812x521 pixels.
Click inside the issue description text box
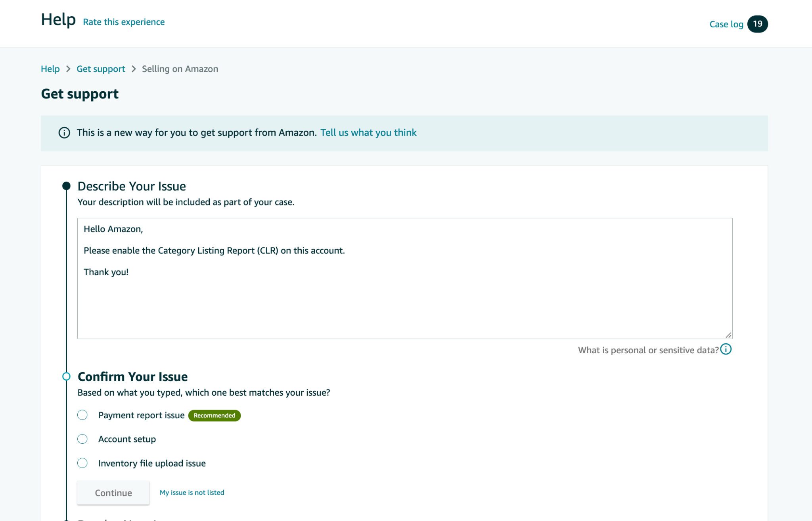(404, 301)
